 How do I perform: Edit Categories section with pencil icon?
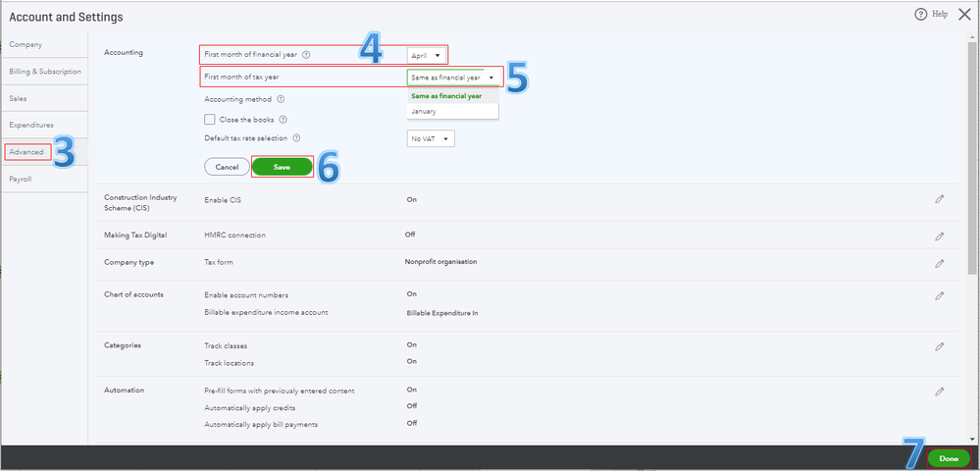939,346
